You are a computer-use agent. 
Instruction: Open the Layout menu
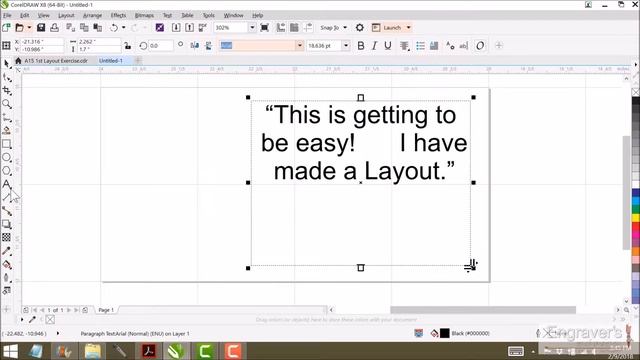66,15
